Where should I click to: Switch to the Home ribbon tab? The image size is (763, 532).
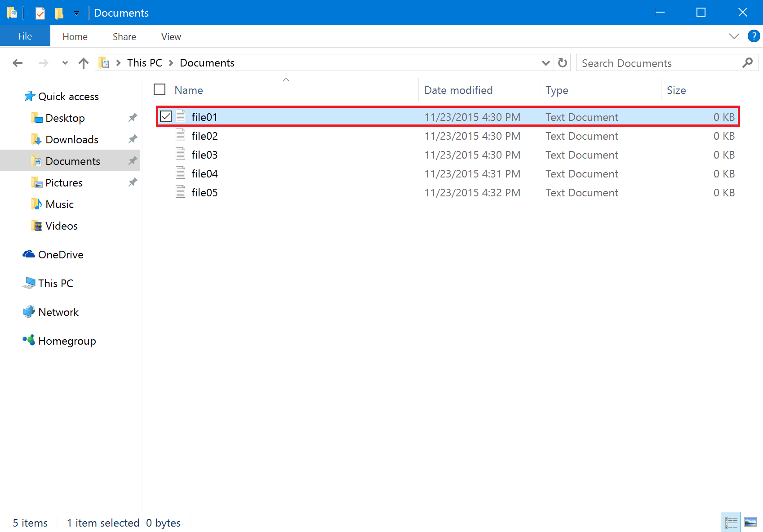pyautogui.click(x=75, y=37)
